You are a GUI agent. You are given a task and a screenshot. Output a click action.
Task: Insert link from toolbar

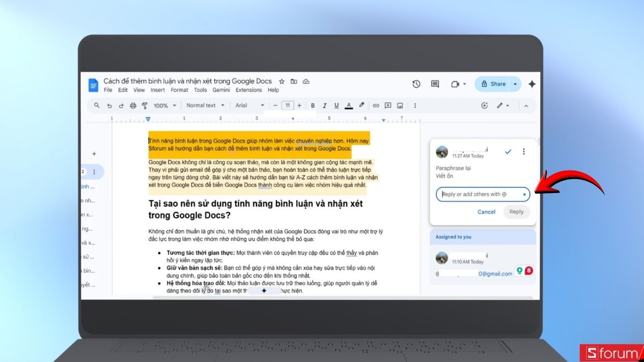tap(376, 106)
